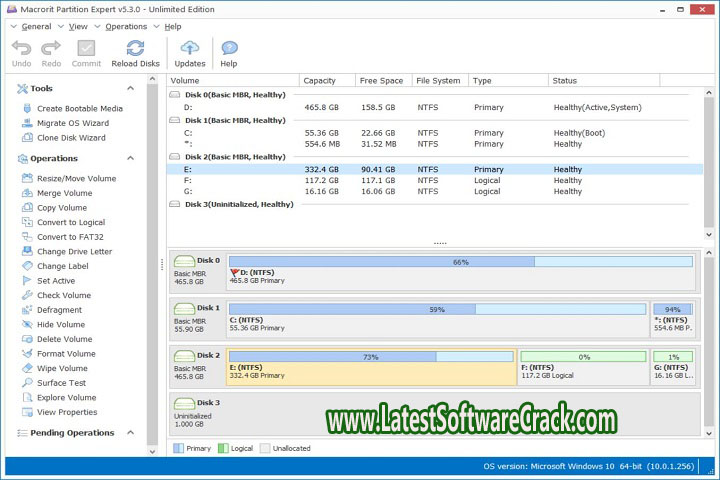Click the Redo toolbar icon

(x=51, y=48)
